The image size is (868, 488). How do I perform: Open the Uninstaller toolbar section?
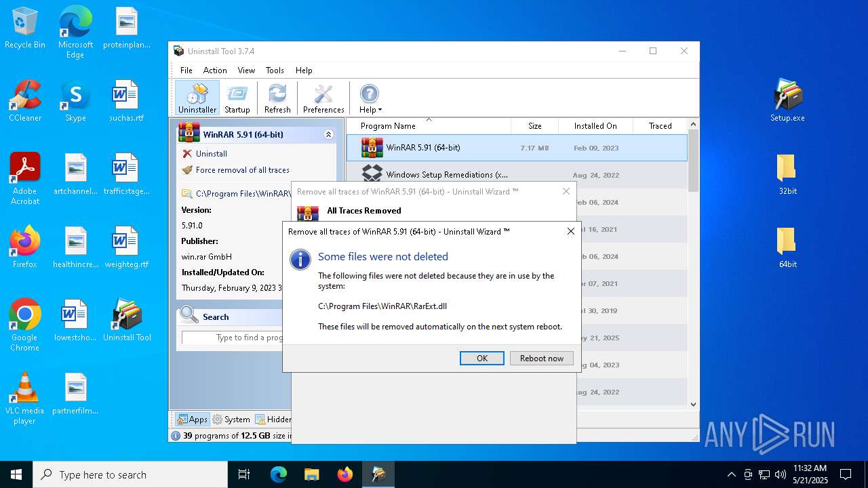pyautogui.click(x=197, y=98)
